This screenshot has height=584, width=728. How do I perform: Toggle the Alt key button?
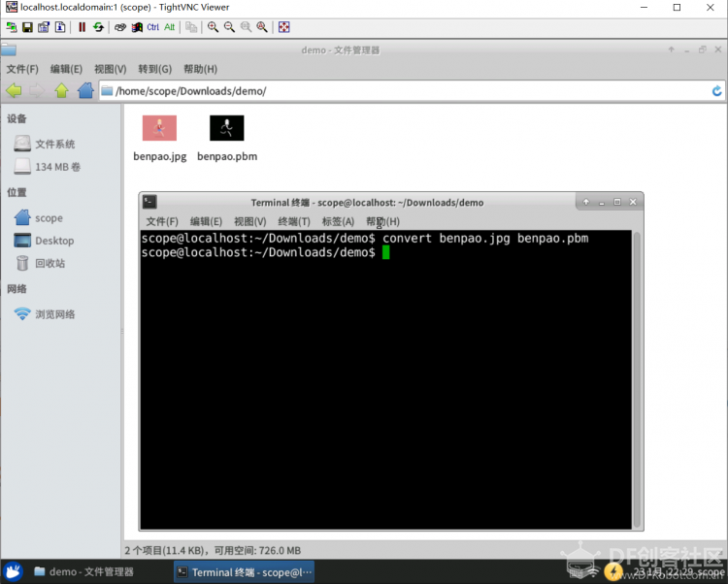coord(169,27)
